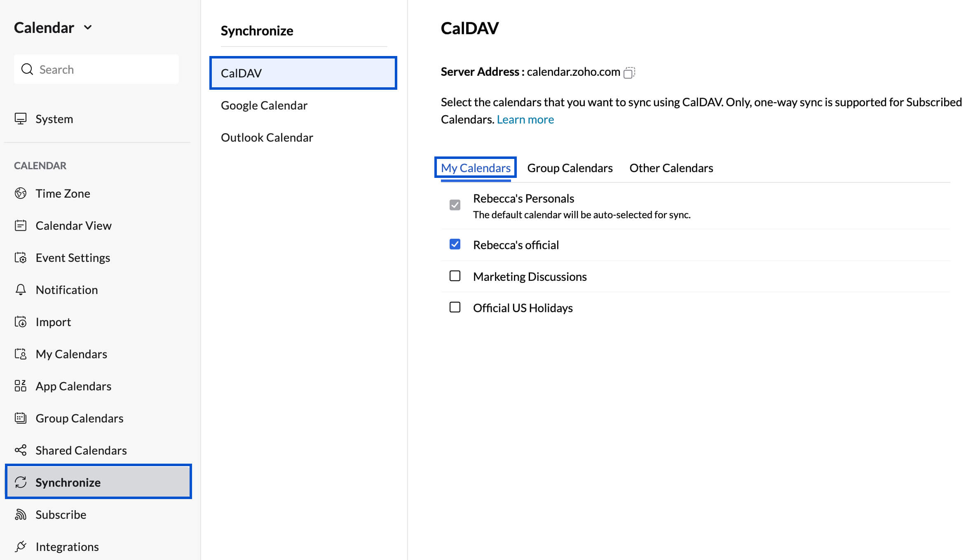The height and width of the screenshot is (560, 980).
Task: Switch to the Other Calendars tab
Action: pos(671,168)
